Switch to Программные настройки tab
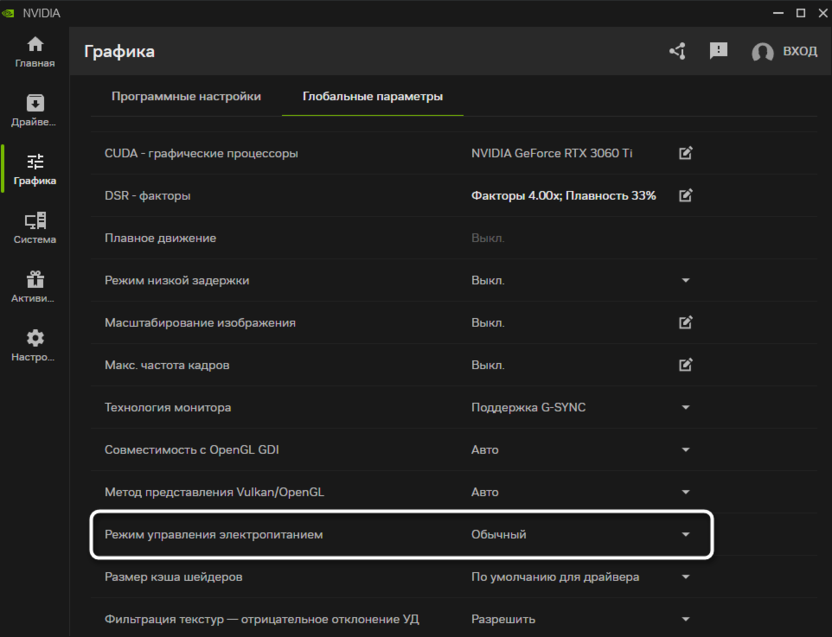832x637 pixels. 186,97
